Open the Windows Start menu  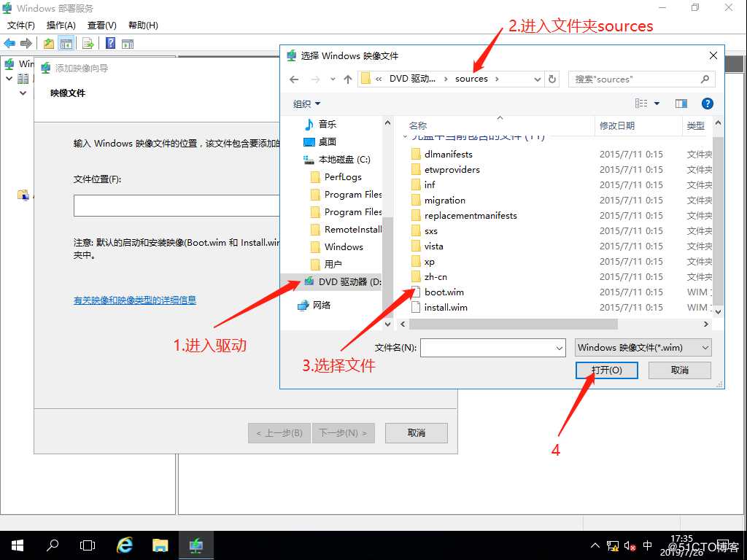(18, 545)
